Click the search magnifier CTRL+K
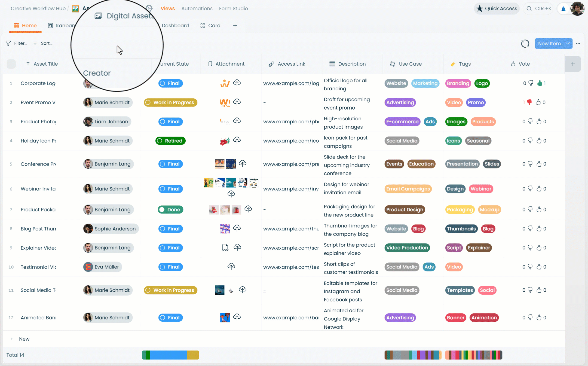 [529, 9]
